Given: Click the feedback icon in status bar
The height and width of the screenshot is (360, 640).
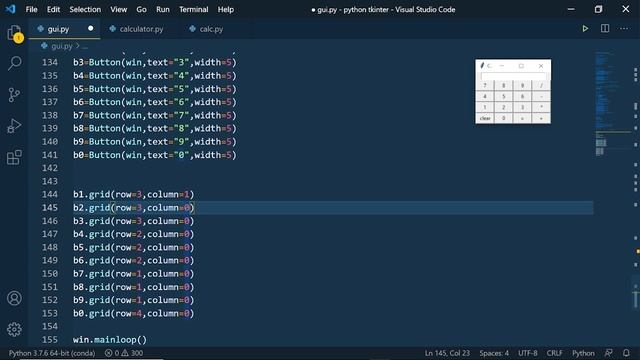Looking at the screenshot, I should [609, 353].
